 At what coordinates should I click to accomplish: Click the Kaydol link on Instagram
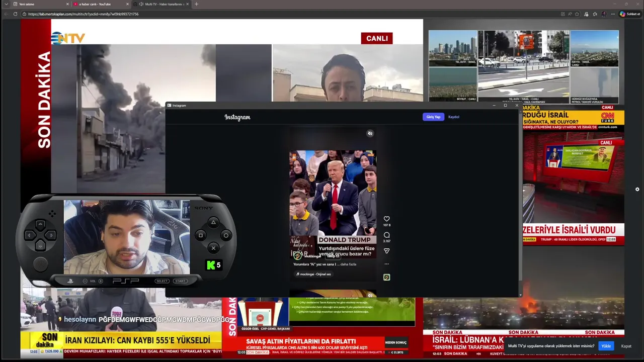click(454, 117)
